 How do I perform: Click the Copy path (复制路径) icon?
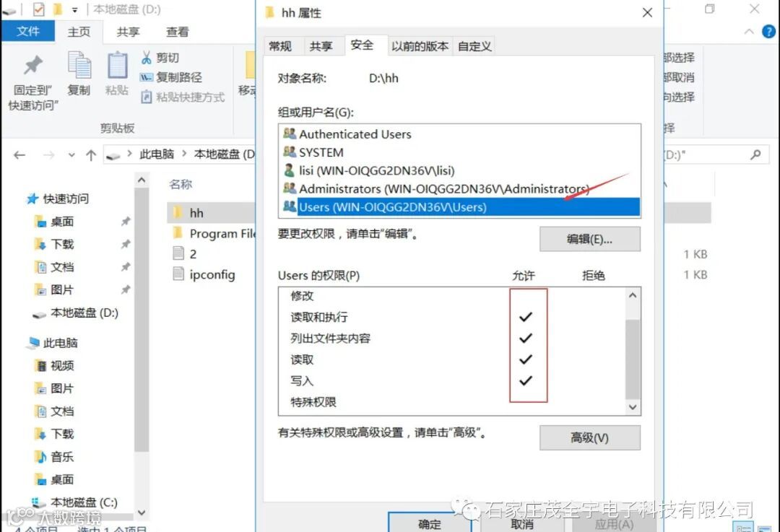pyautogui.click(x=146, y=77)
